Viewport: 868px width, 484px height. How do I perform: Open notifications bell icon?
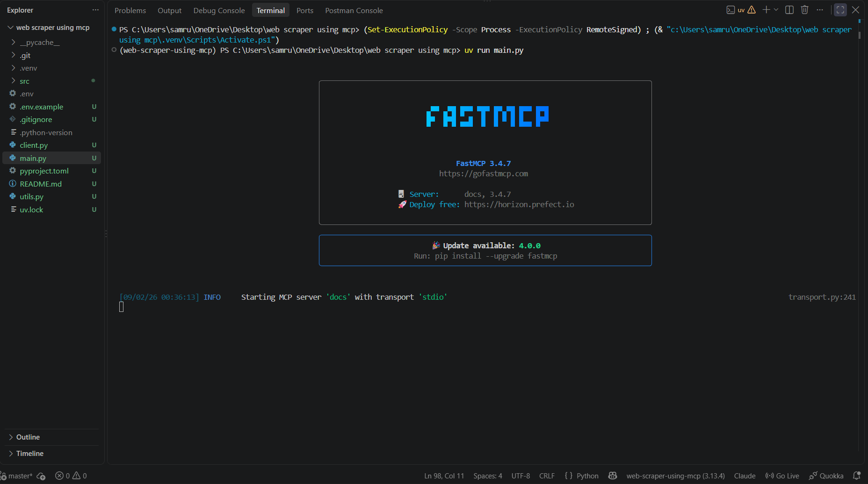[x=857, y=476]
